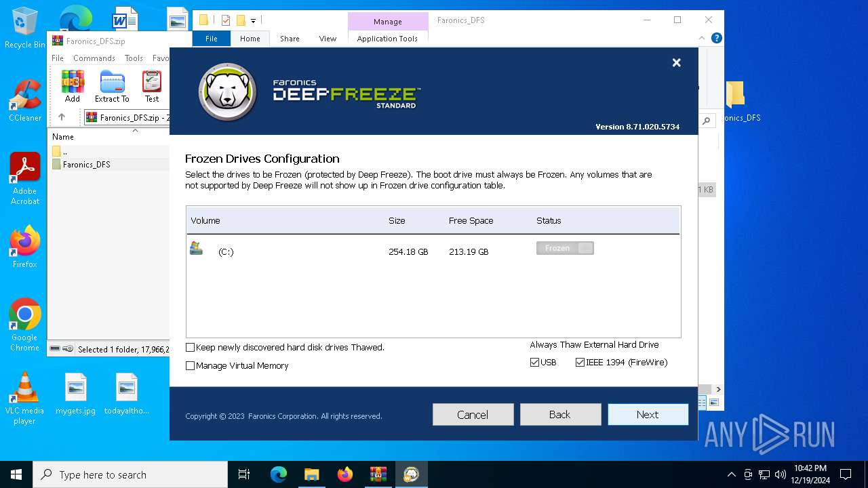Open Firefox from taskbar
This screenshot has height=488, width=868.
pyautogui.click(x=344, y=474)
